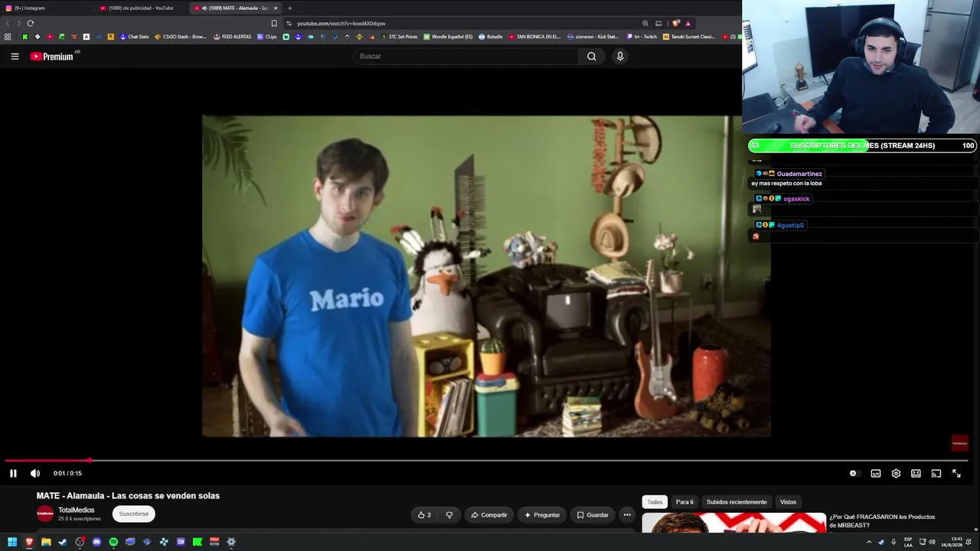Open the browser zoom magnifier icon
The image size is (980, 551).
645,23
